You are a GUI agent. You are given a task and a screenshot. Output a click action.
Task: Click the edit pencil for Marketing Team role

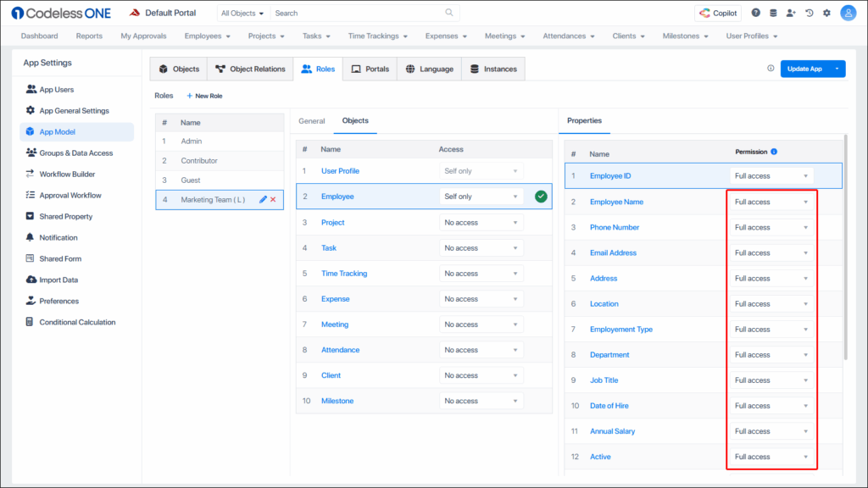coord(263,199)
